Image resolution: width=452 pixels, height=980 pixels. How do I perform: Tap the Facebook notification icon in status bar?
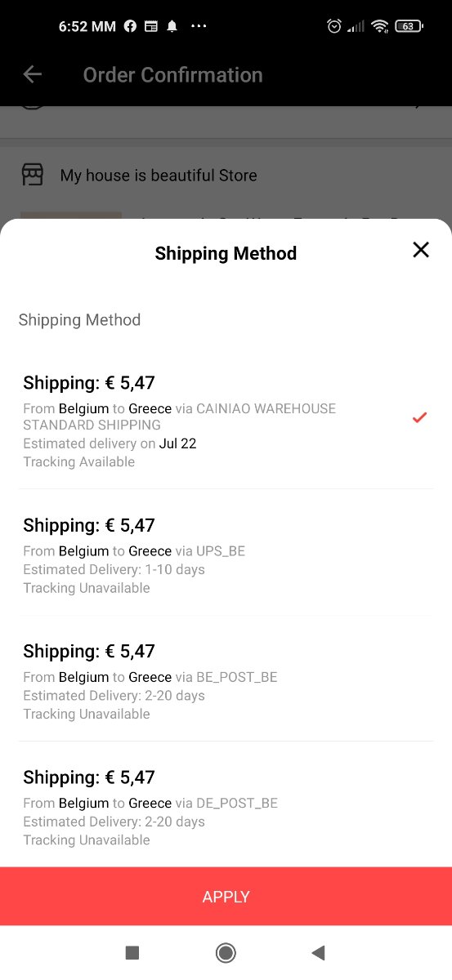coord(130,26)
